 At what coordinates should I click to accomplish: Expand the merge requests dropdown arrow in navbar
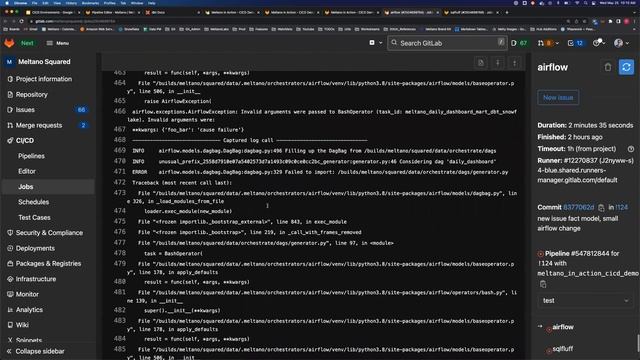point(557,43)
